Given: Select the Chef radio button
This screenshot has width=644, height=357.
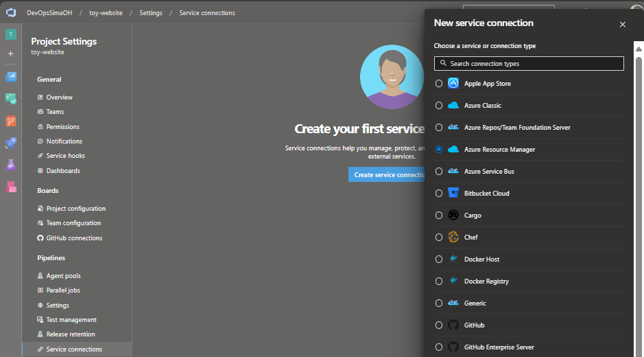Looking at the screenshot, I should [x=439, y=238].
